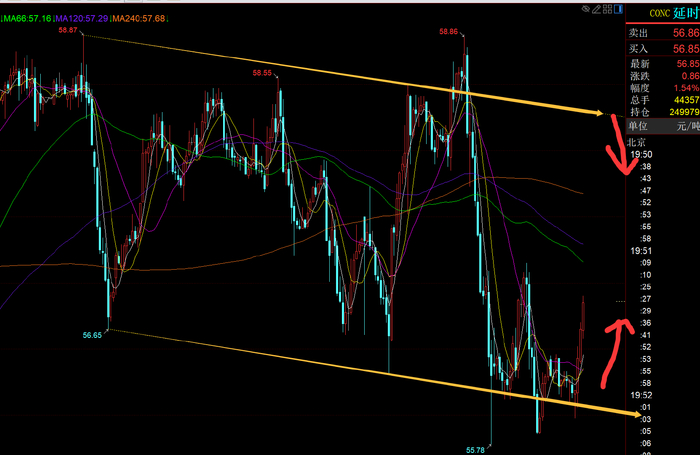Toggle the hide-drawings eye icon
The height and width of the screenshot is (455, 700).
(586, 9)
